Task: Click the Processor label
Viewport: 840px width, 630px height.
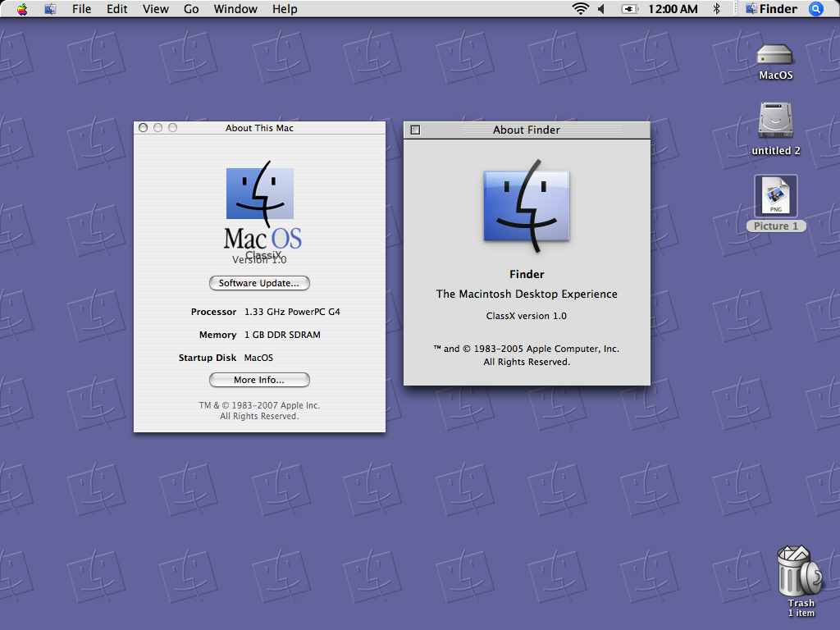Action: (213, 312)
